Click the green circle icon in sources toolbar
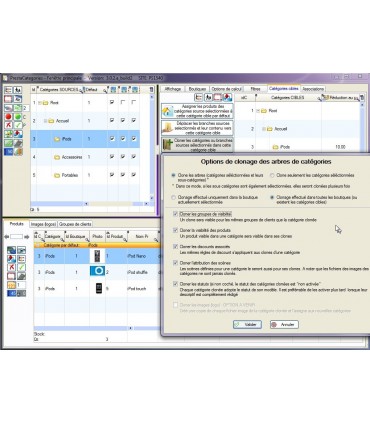Viewport: 370px width, 423px height. pos(18,116)
